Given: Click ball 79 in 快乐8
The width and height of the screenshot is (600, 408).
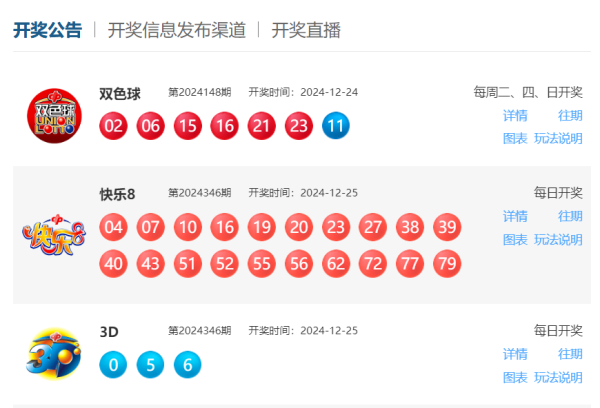Looking at the screenshot, I should 447,264.
